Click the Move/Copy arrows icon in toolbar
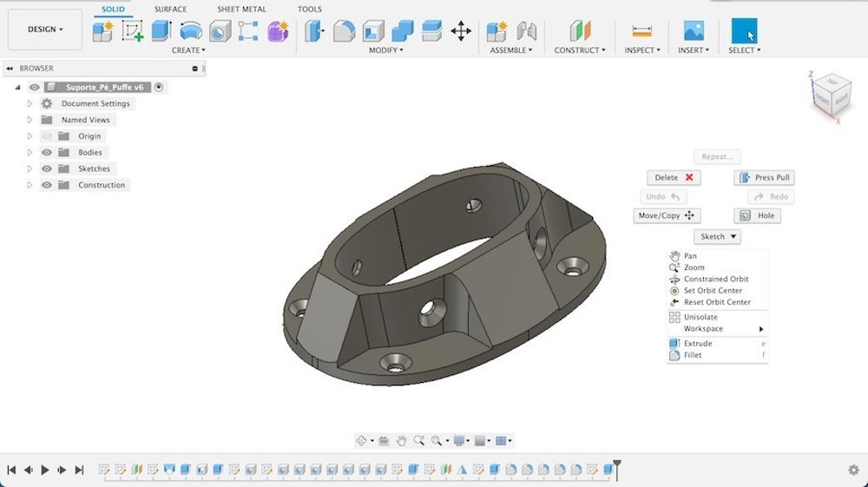This screenshot has height=487, width=868. pyautogui.click(x=461, y=32)
